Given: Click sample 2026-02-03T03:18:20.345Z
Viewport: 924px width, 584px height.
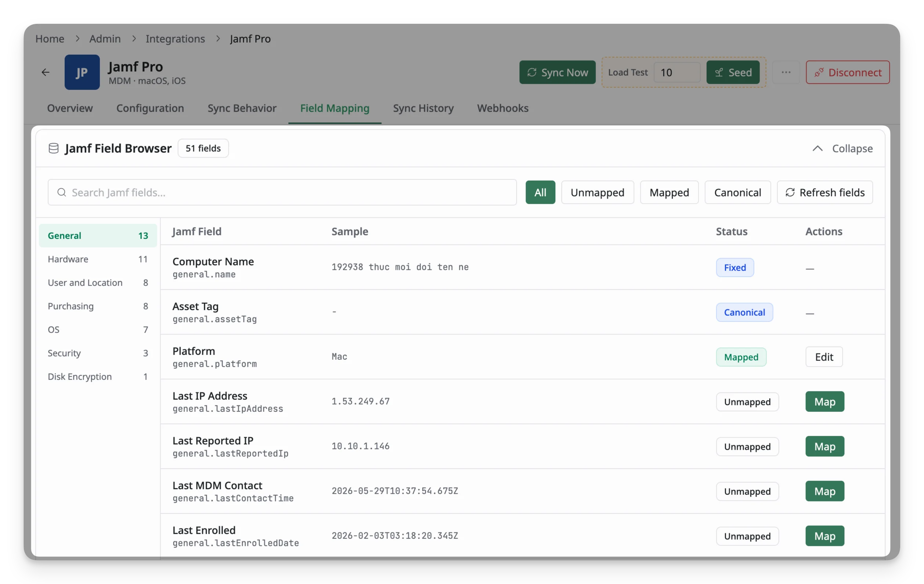Looking at the screenshot, I should tap(394, 536).
